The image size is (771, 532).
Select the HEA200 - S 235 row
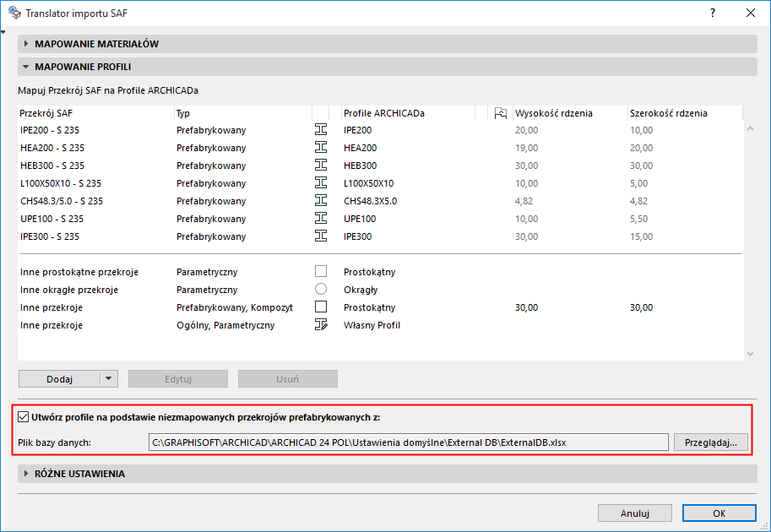[x=380, y=148]
